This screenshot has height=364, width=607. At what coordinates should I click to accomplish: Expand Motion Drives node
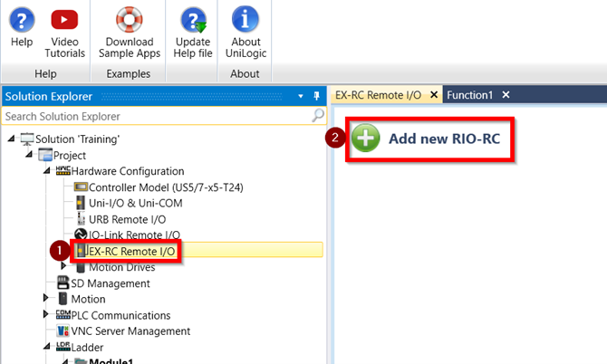click(x=63, y=265)
